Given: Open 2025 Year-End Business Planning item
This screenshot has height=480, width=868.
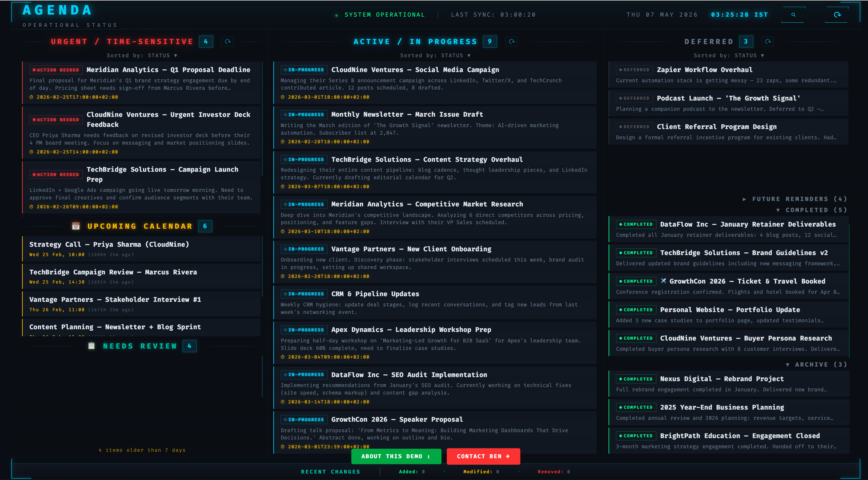Looking at the screenshot, I should [x=729, y=412].
